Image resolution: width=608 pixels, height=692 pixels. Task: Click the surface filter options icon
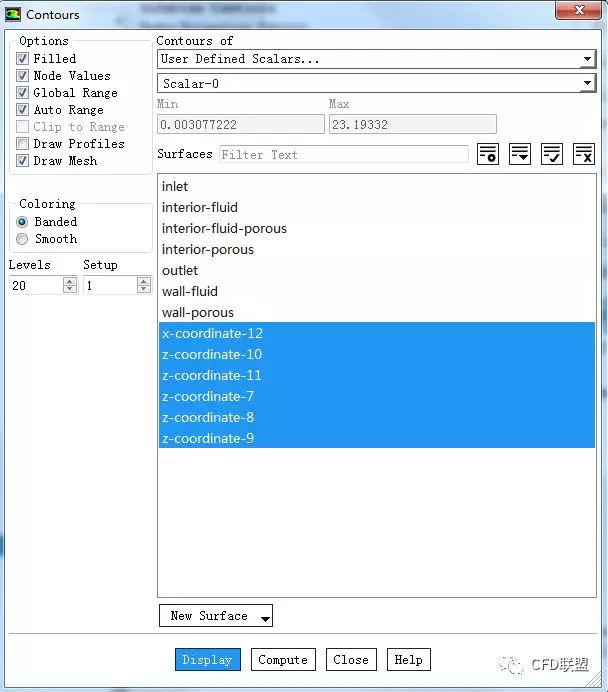coord(488,154)
